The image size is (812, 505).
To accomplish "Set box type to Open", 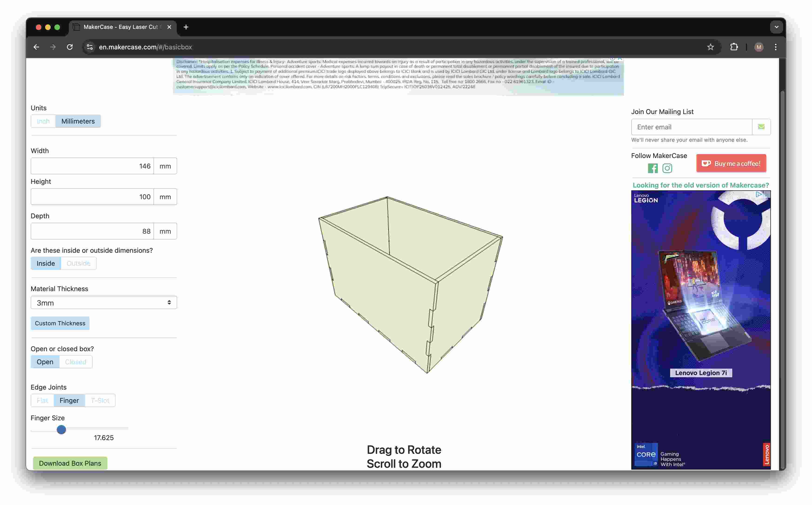I will [45, 362].
